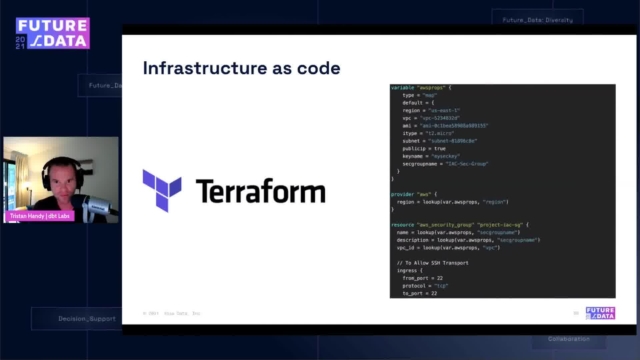
Task: Click the purple Terraform logo icon
Action: pos(162,191)
